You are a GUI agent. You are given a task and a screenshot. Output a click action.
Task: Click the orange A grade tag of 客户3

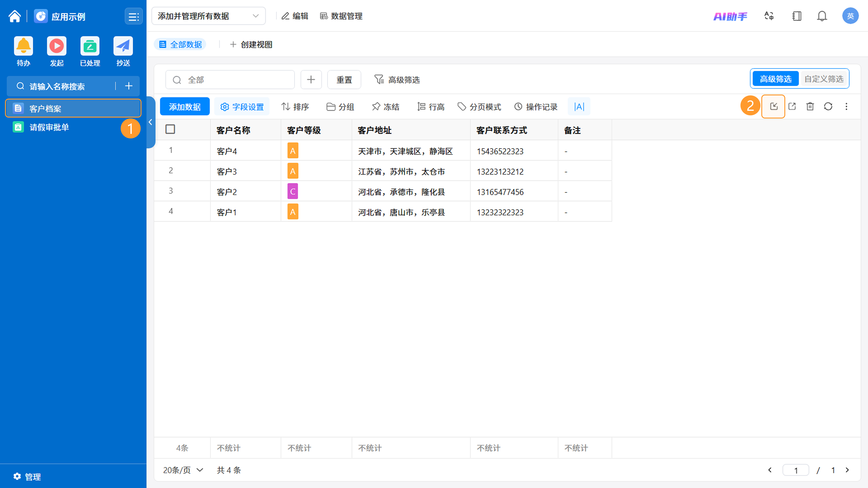[292, 171]
